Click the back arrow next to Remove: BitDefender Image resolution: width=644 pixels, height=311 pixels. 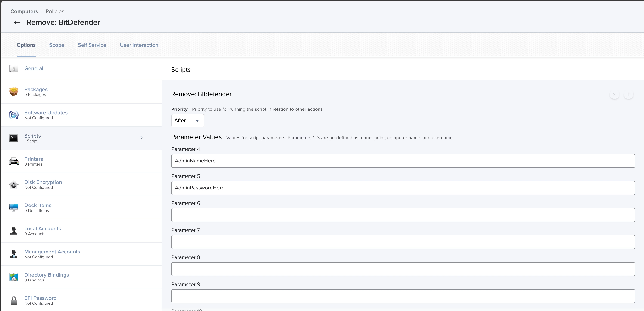(17, 22)
